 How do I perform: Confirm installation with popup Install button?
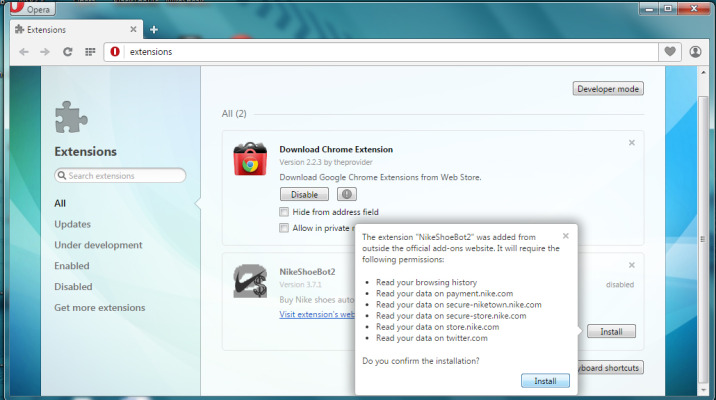pyautogui.click(x=545, y=380)
